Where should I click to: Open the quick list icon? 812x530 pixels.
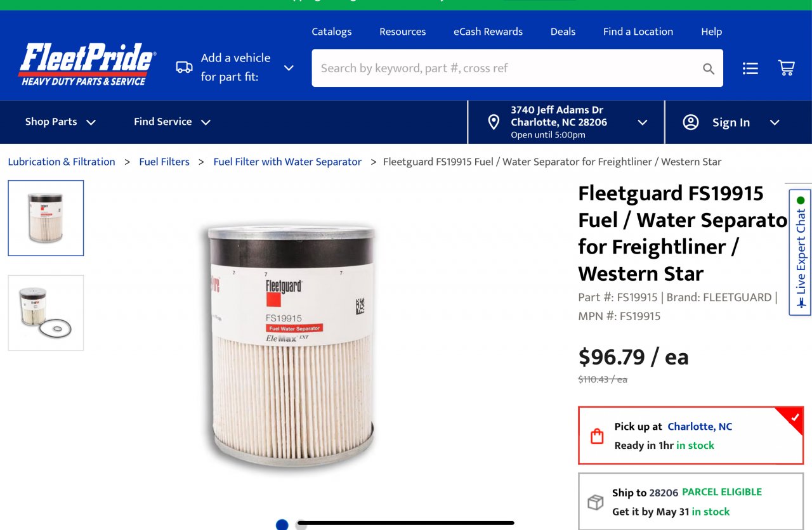(x=750, y=68)
